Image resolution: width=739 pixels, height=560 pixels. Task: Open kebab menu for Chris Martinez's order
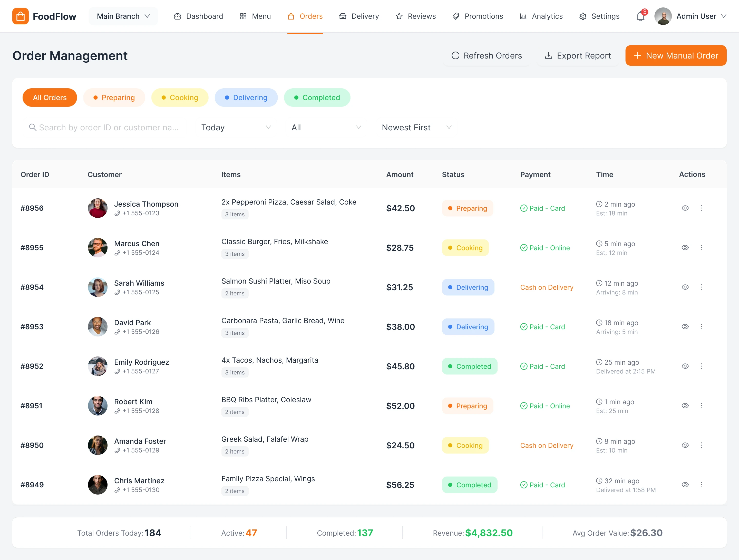click(x=701, y=485)
